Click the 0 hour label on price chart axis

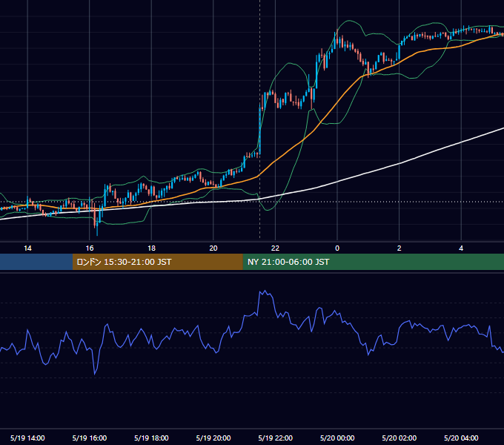point(337,248)
